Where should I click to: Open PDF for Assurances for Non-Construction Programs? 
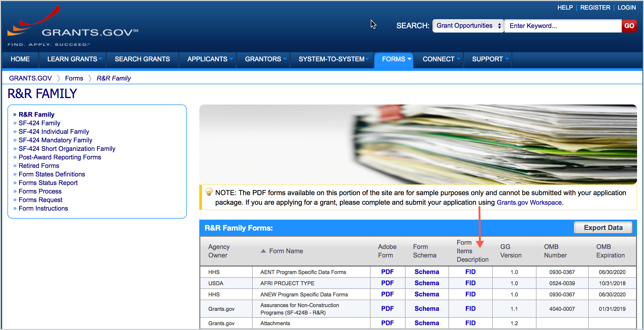click(x=387, y=308)
